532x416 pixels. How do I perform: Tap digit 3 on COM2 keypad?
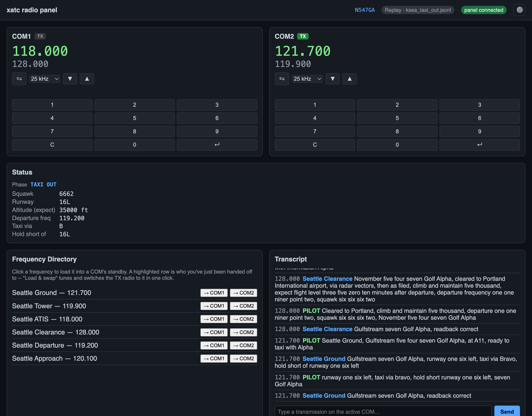pyautogui.click(x=479, y=105)
